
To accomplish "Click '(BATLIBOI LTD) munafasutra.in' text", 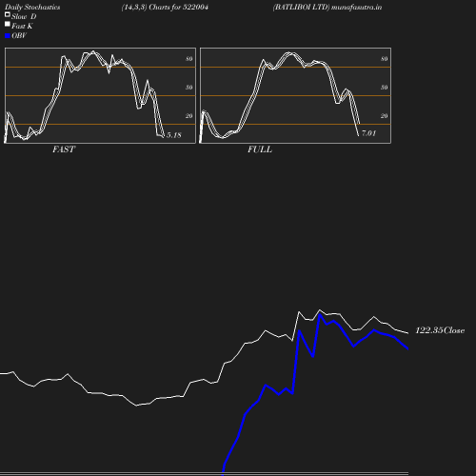I will [x=327, y=7].
